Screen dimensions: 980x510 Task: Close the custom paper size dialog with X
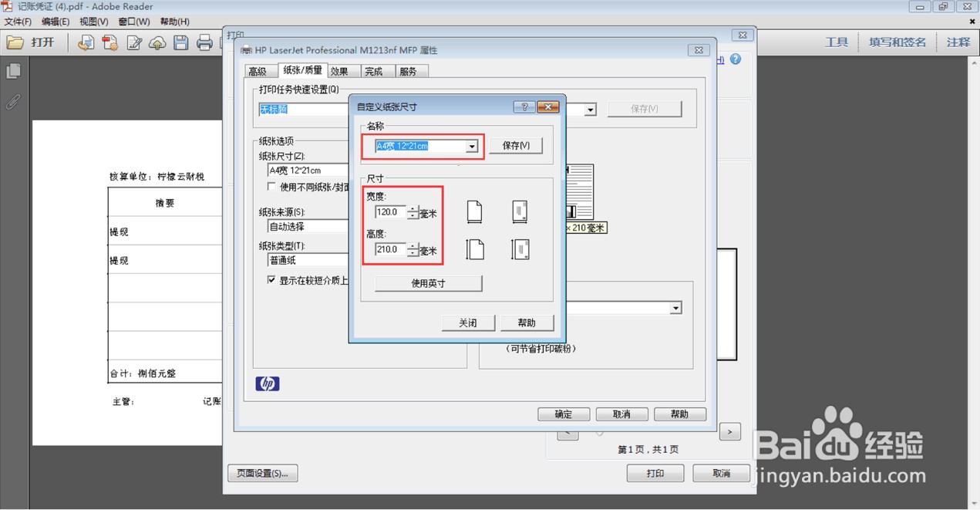547,107
